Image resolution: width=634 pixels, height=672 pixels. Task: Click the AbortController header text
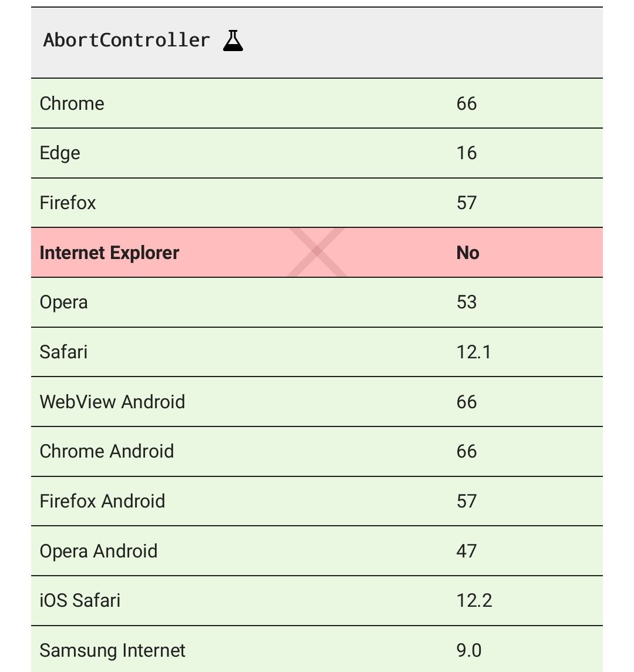click(x=126, y=41)
